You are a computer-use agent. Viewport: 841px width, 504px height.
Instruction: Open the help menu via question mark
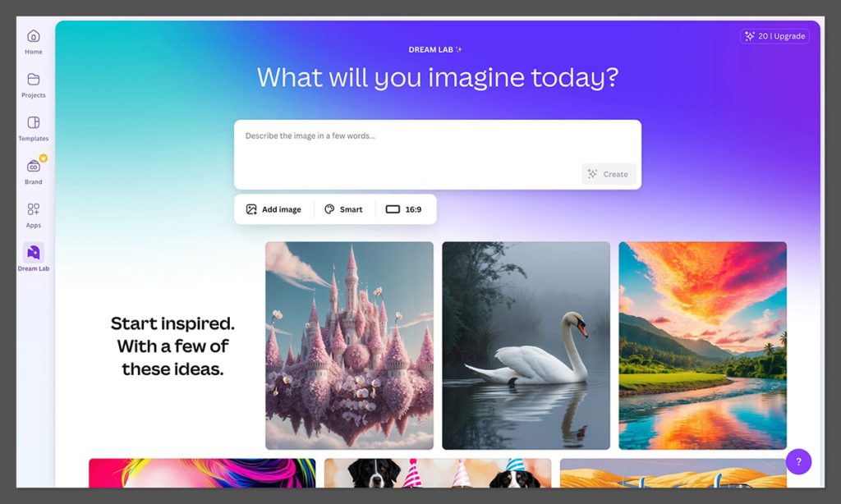(797, 461)
